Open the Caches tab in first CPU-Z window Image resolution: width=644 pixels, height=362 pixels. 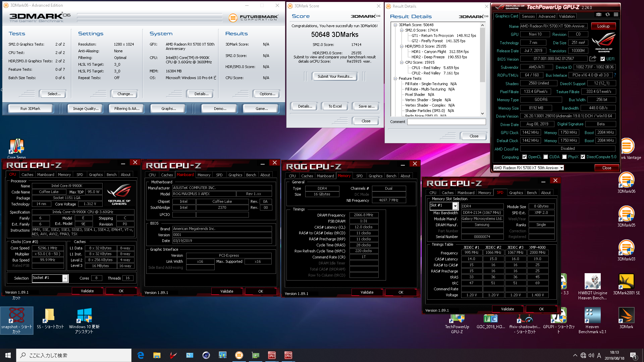(27, 175)
